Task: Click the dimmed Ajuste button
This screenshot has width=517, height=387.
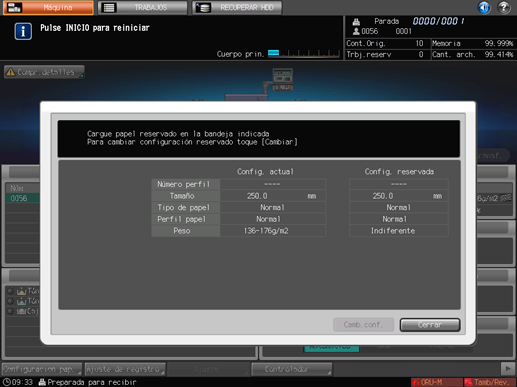Action: pos(208,369)
